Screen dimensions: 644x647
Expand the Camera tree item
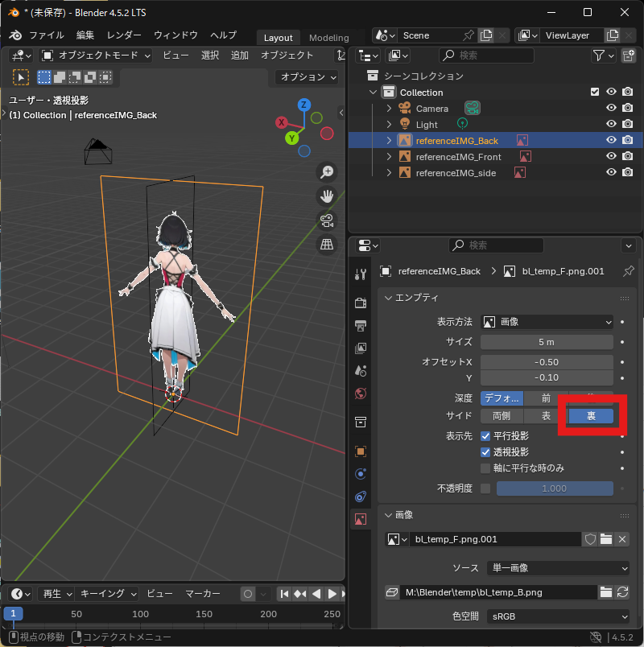(389, 109)
